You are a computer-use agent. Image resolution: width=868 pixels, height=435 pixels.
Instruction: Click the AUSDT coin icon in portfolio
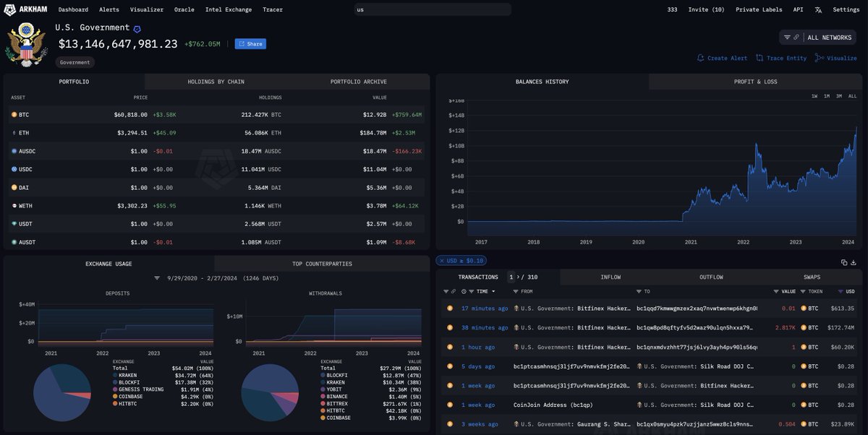pyautogui.click(x=14, y=242)
